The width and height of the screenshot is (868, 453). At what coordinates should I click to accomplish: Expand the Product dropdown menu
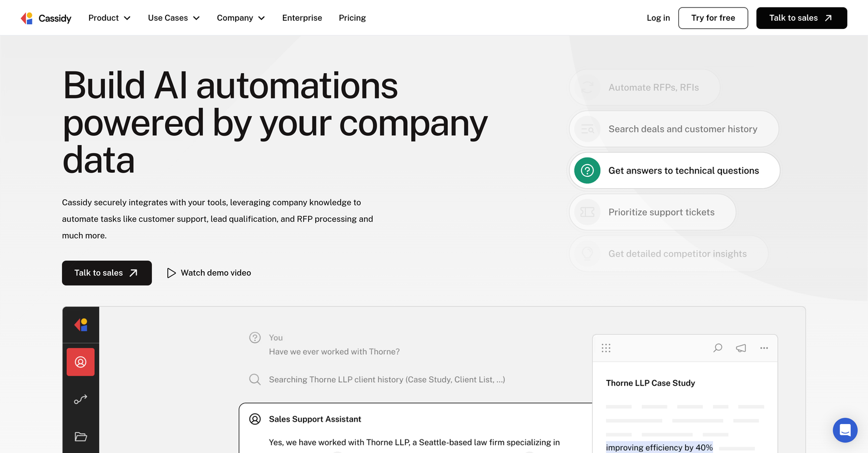(109, 18)
